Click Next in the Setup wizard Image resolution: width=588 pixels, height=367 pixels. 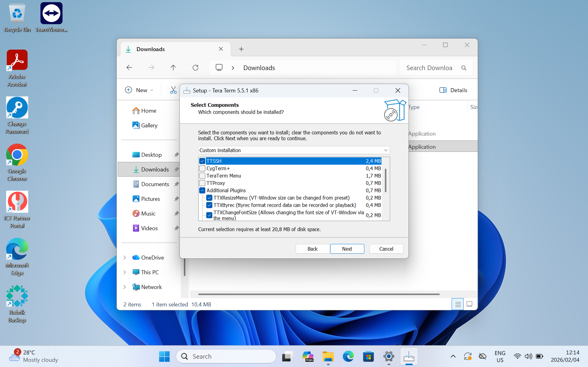click(x=347, y=249)
